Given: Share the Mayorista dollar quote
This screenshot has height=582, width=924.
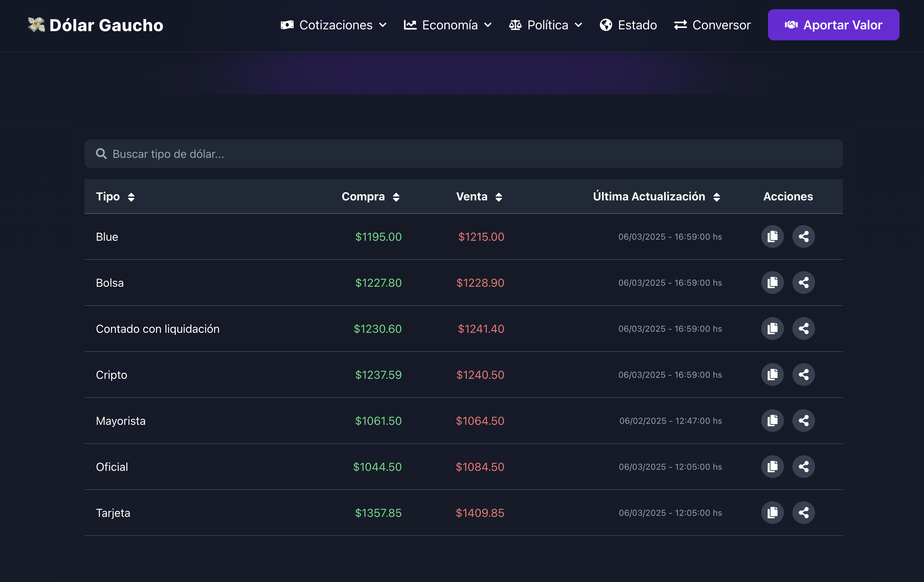Looking at the screenshot, I should 803,421.
